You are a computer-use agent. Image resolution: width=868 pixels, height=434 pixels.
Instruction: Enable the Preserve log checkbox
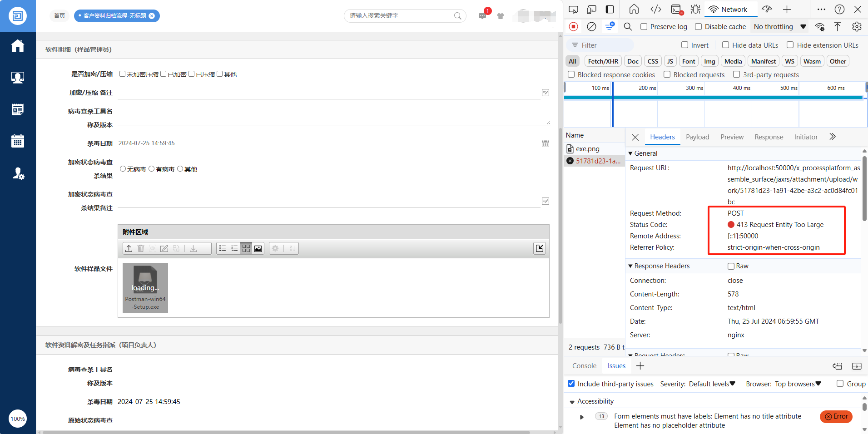tap(644, 27)
